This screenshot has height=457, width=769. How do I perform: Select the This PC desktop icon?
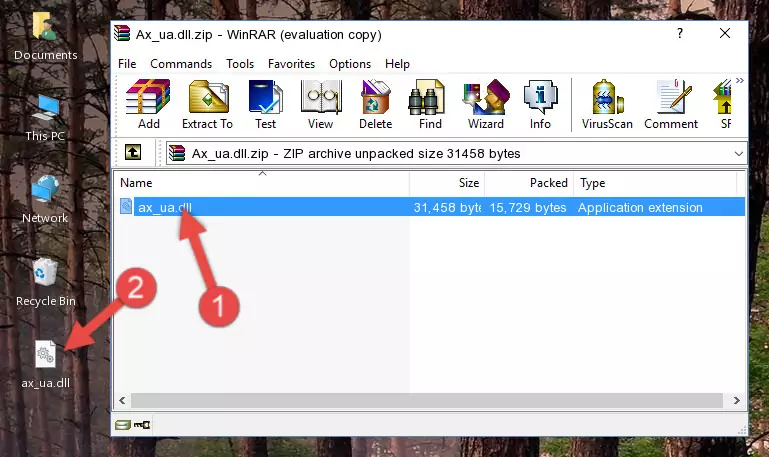pos(45,118)
